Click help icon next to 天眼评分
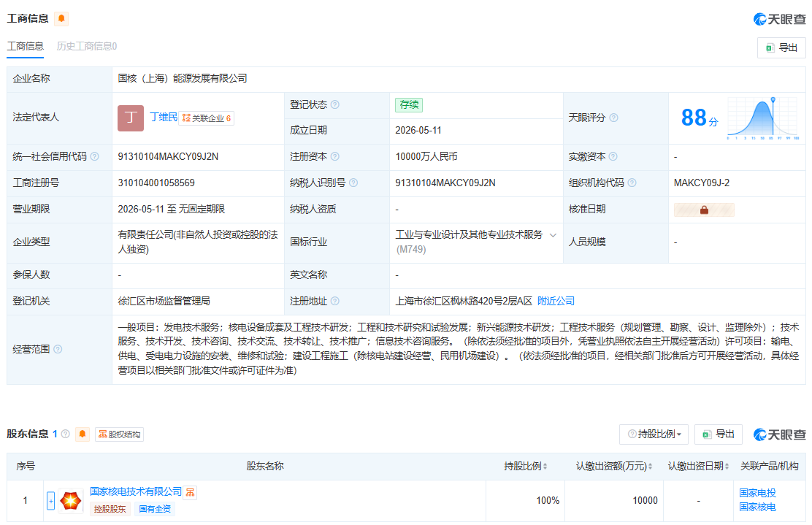Viewport: 812px width, 525px height. [613, 118]
